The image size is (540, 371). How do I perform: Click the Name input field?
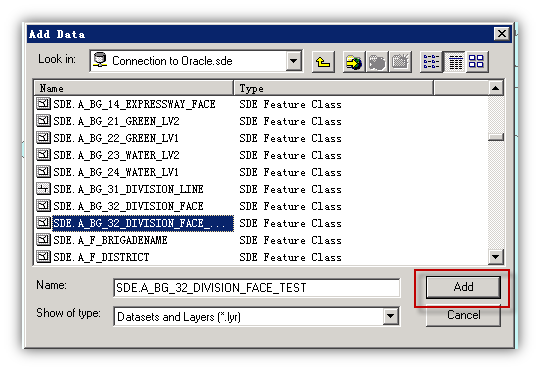[x=257, y=288]
